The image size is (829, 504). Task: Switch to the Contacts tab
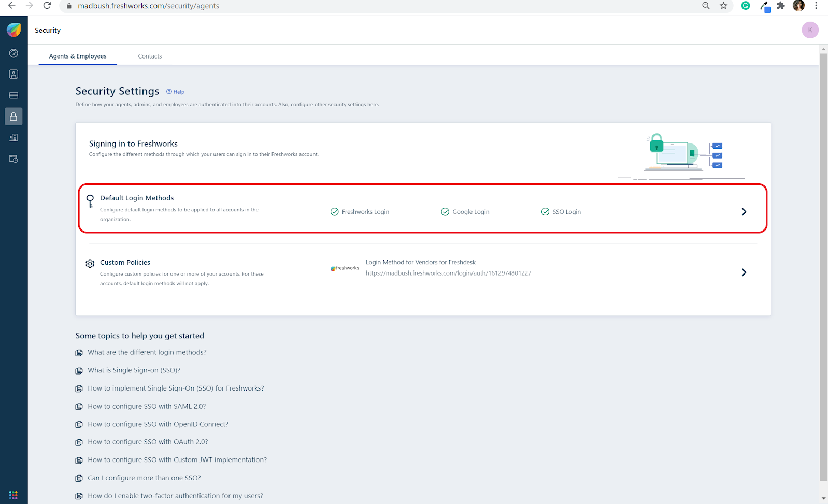pos(150,56)
